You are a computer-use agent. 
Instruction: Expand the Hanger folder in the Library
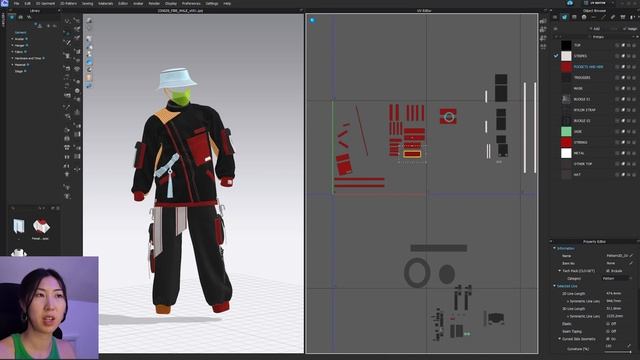pyautogui.click(x=13, y=46)
